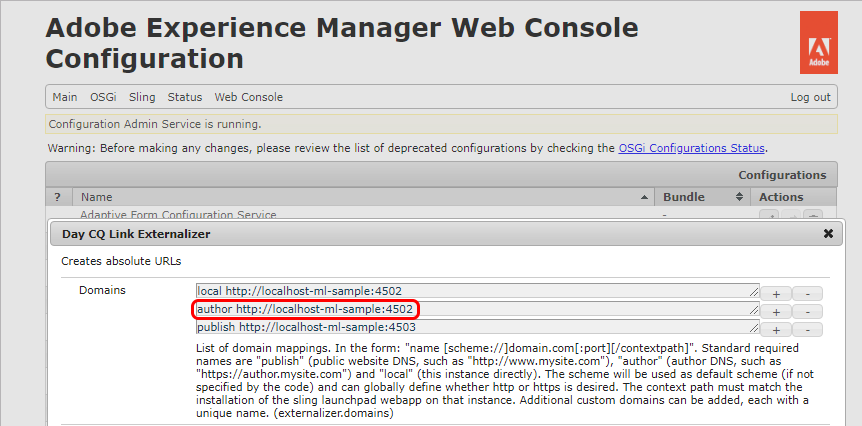Open the Status menu

point(185,97)
